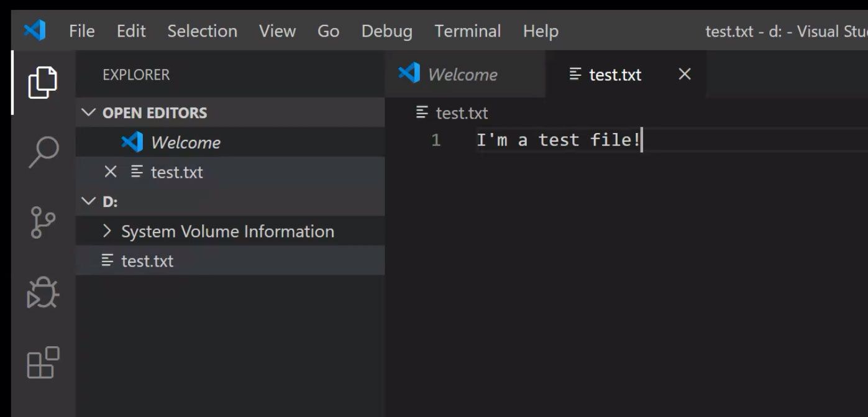Select the test.txt icon under Open Editors

pyautogui.click(x=136, y=172)
